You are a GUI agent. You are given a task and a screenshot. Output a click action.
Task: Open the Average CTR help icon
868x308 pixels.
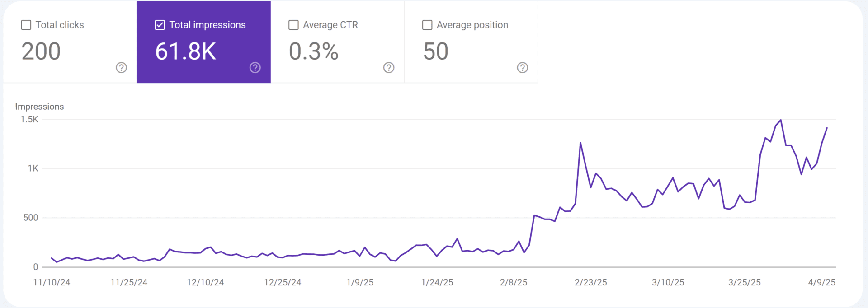(389, 68)
